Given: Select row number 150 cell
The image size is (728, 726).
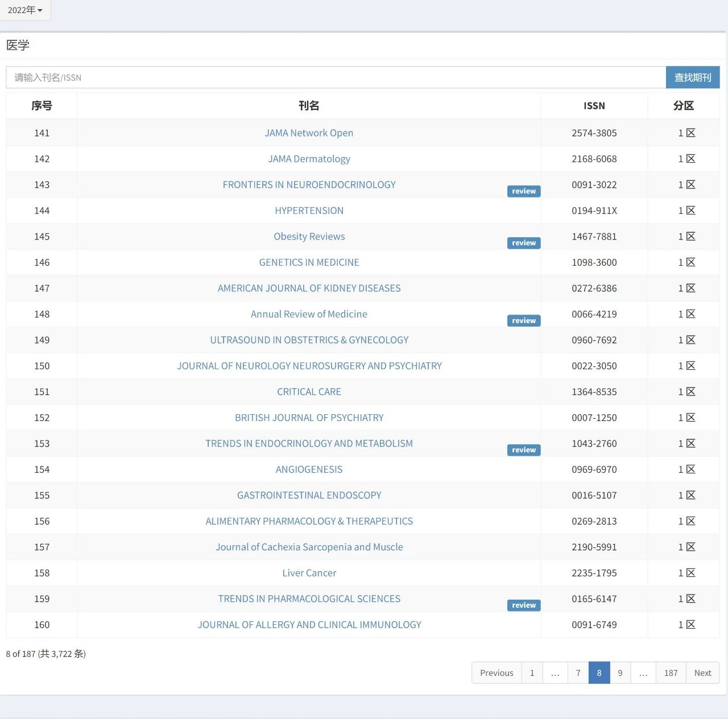Looking at the screenshot, I should click(42, 366).
